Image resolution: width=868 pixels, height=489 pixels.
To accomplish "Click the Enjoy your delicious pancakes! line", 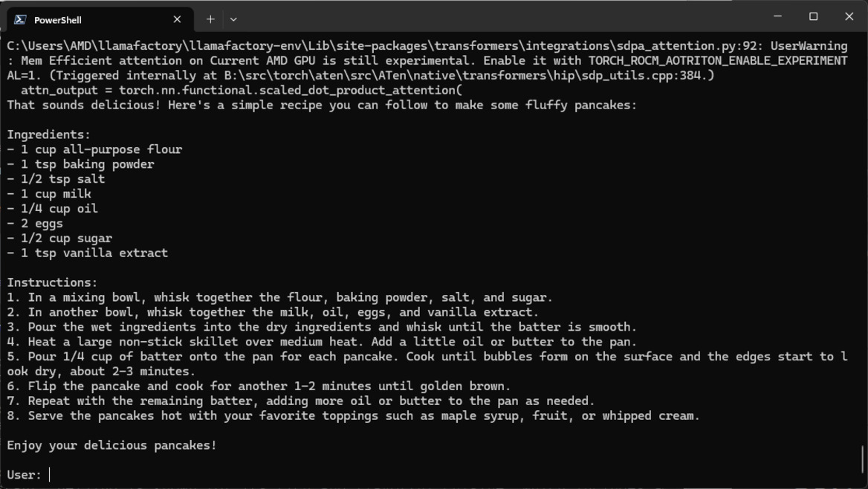I will [111, 445].
